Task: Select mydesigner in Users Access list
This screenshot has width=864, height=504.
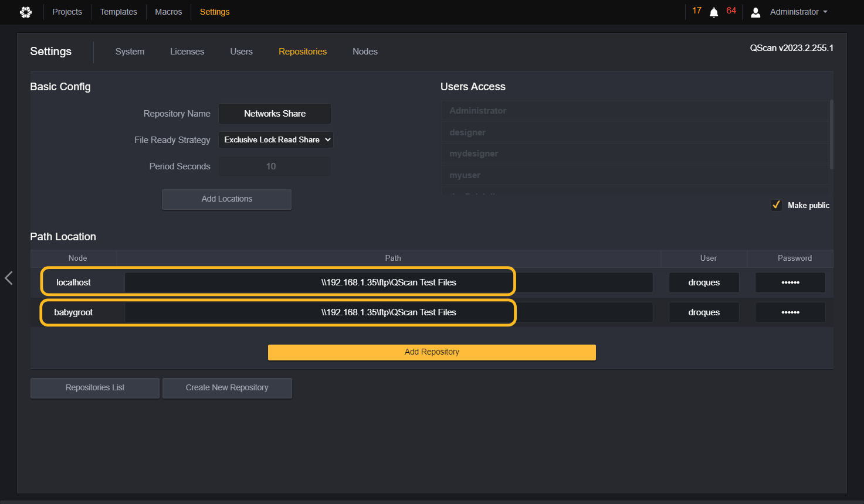Action: pyautogui.click(x=635, y=154)
